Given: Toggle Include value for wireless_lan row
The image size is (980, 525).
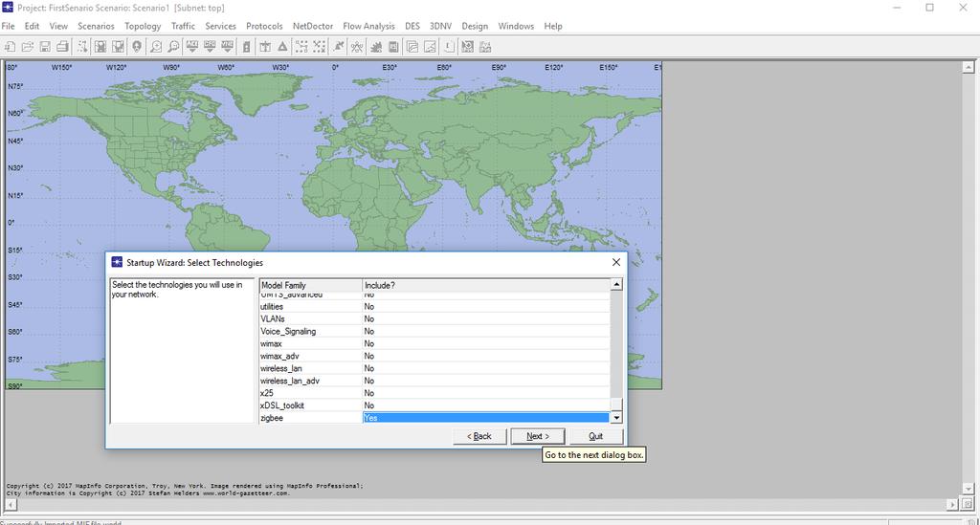Looking at the screenshot, I should tap(485, 368).
